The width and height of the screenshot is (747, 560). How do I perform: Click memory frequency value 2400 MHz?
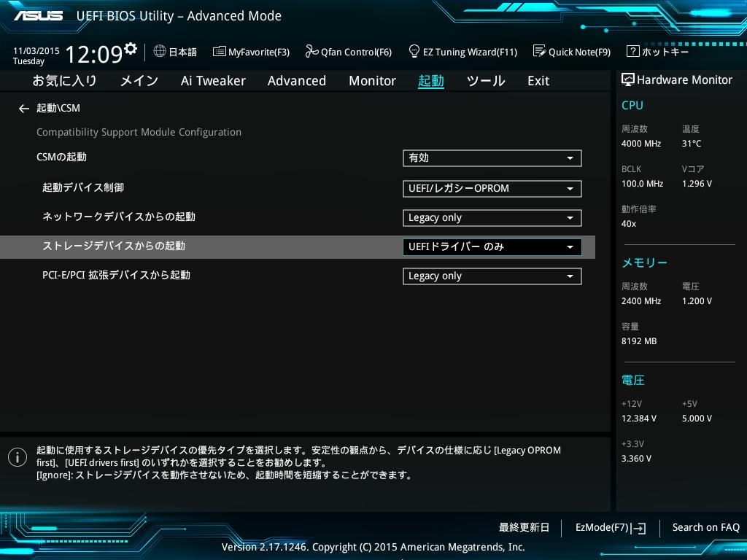point(641,301)
